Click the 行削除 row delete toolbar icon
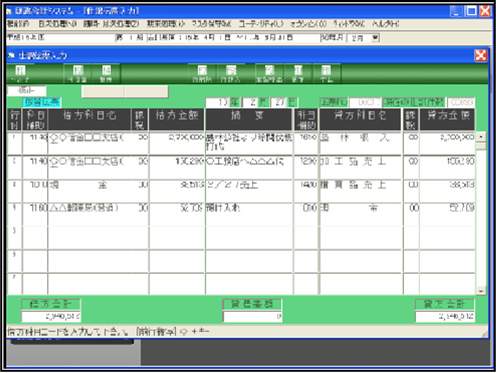Image resolution: width=496 pixels, height=373 pixels. tap(202, 74)
